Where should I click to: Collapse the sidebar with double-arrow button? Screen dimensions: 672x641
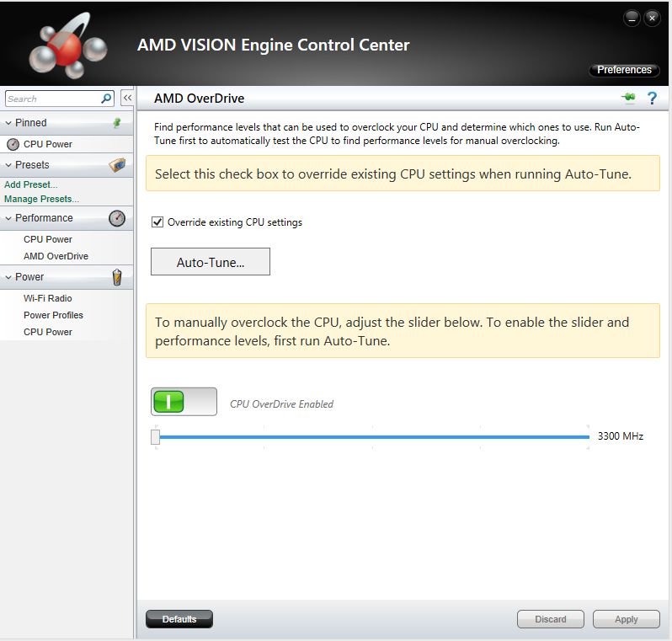tap(127, 99)
